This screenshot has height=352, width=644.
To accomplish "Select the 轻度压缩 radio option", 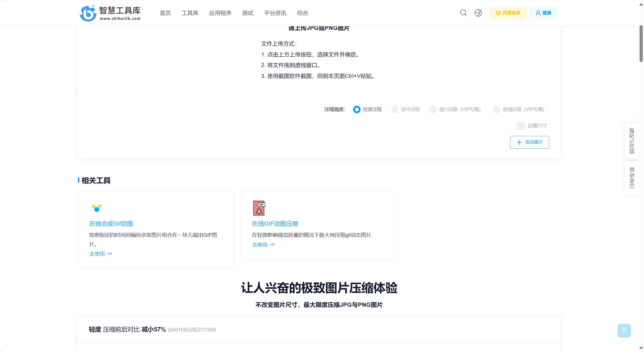I will tap(367, 110).
